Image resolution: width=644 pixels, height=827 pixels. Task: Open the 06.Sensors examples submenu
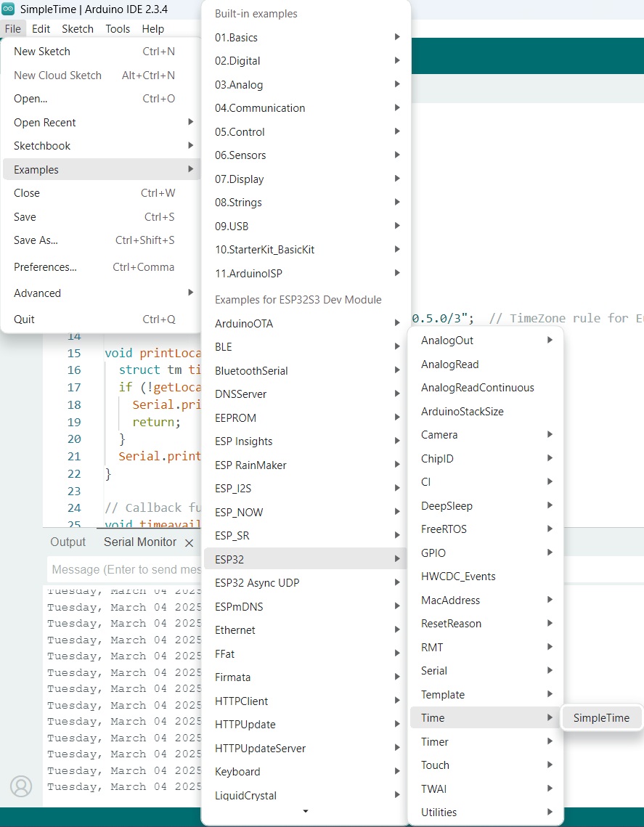(x=306, y=155)
